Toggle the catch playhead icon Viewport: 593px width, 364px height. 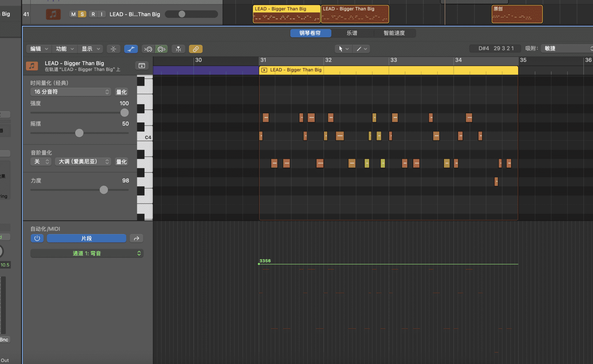pos(178,49)
